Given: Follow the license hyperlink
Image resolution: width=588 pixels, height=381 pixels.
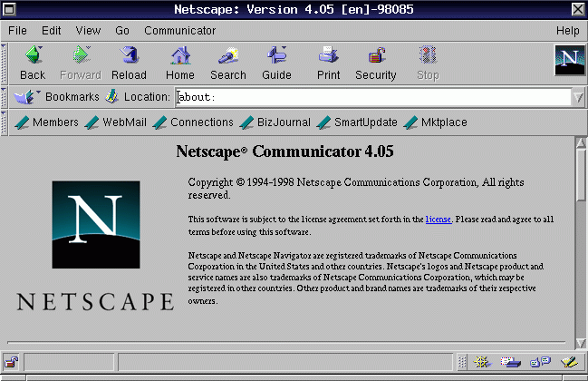Looking at the screenshot, I should click(438, 220).
